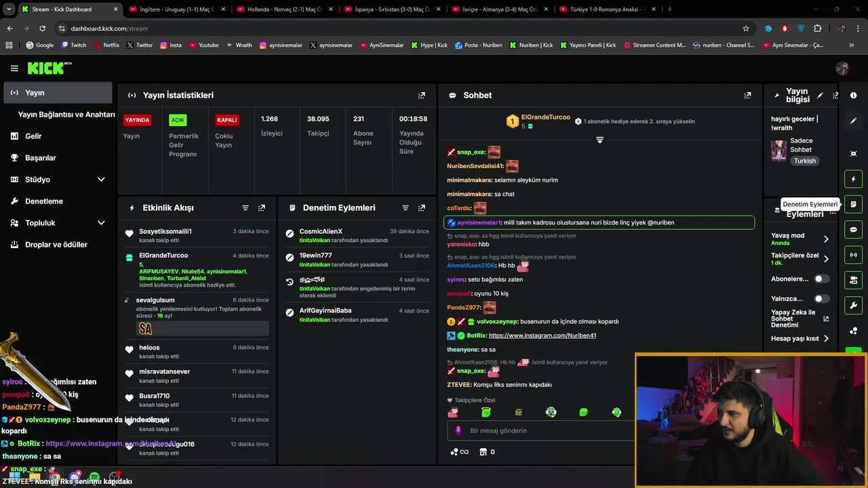Click the shop icon below the chat input
The height and width of the screenshot is (488, 868).
[483, 452]
